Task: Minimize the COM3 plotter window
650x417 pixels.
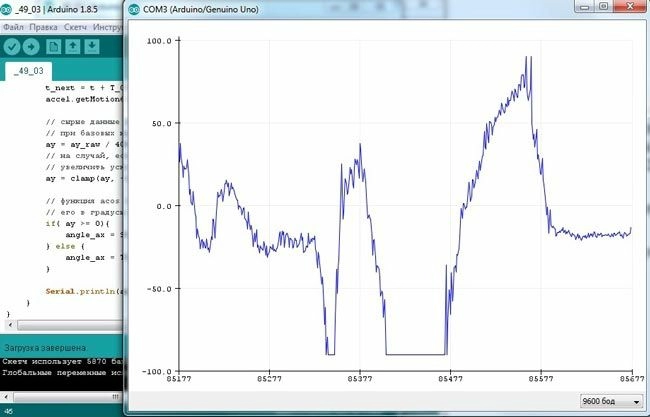Action: pos(584,6)
